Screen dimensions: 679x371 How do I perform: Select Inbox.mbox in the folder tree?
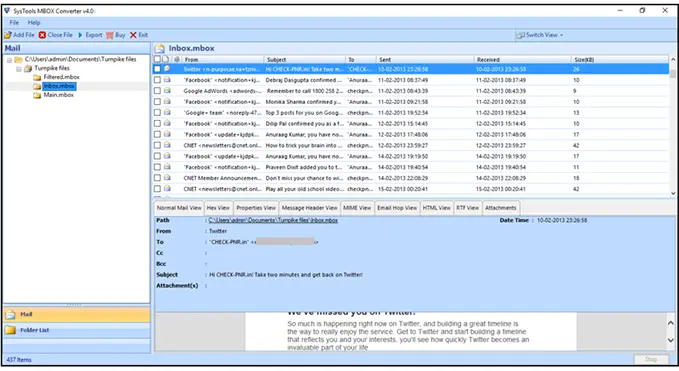[x=59, y=86]
